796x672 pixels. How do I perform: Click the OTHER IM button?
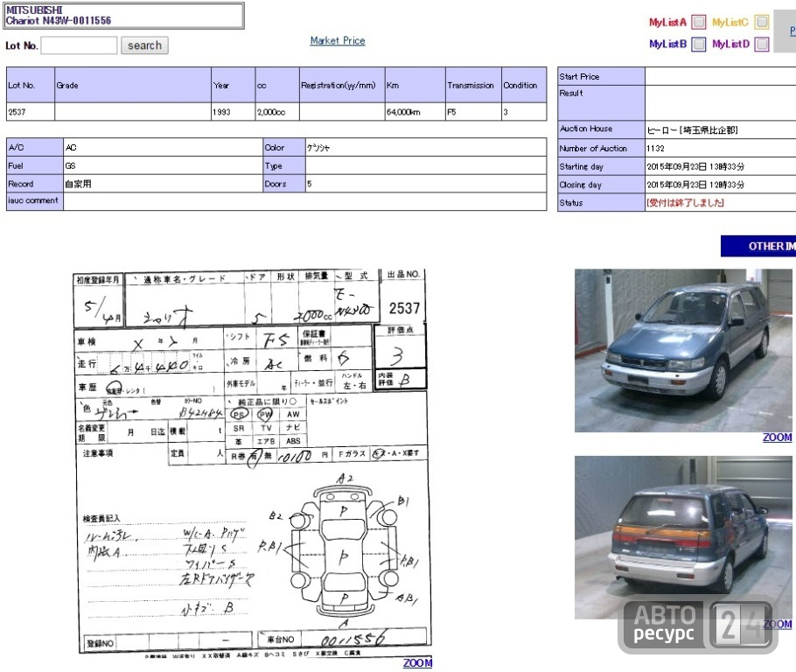(758, 246)
